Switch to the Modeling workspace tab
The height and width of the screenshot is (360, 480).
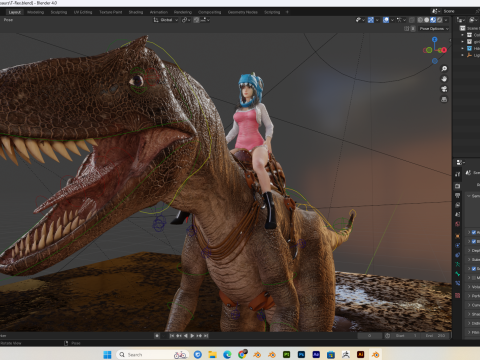pyautogui.click(x=35, y=12)
